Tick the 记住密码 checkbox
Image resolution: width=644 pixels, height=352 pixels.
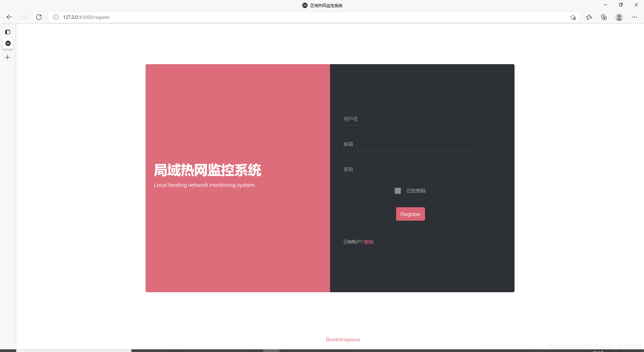(398, 191)
